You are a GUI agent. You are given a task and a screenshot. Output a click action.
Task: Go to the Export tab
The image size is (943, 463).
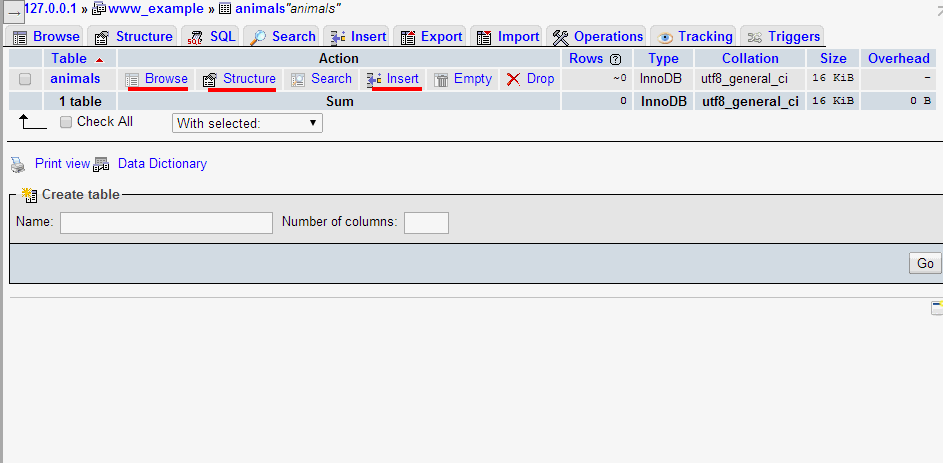coord(431,37)
